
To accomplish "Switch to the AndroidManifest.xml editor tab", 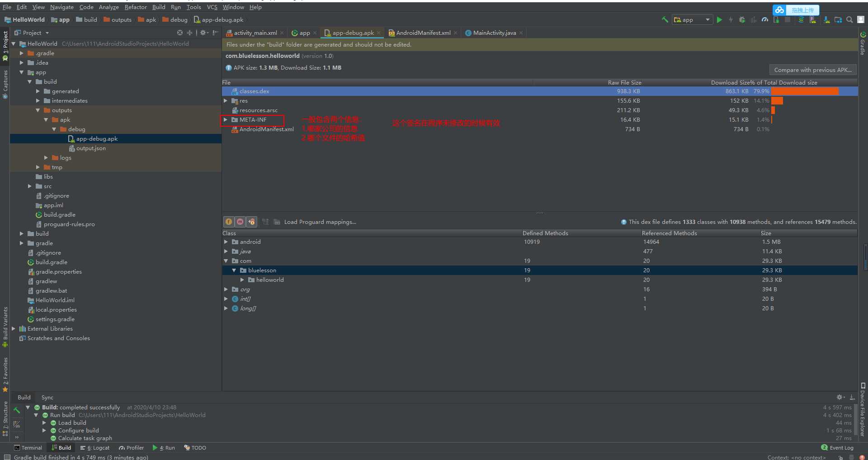I will pyautogui.click(x=423, y=33).
